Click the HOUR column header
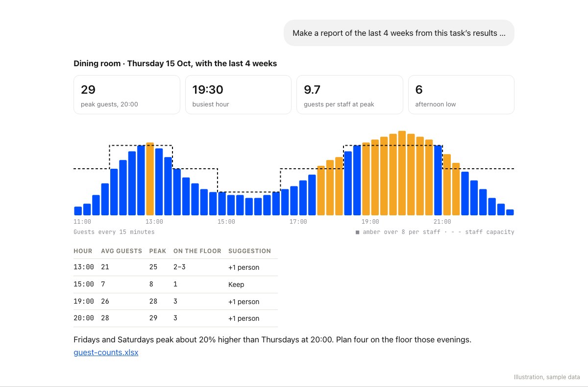Image resolution: width=588 pixels, height=387 pixels. click(x=83, y=251)
